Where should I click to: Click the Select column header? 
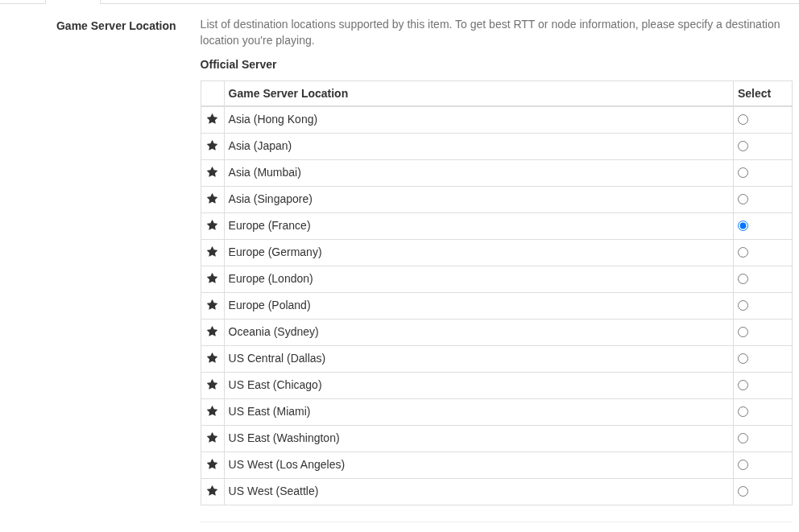pos(754,93)
